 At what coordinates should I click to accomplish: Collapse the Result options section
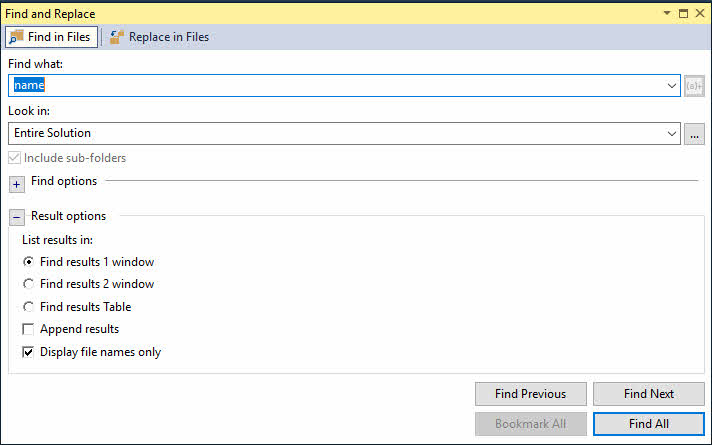tap(16, 216)
